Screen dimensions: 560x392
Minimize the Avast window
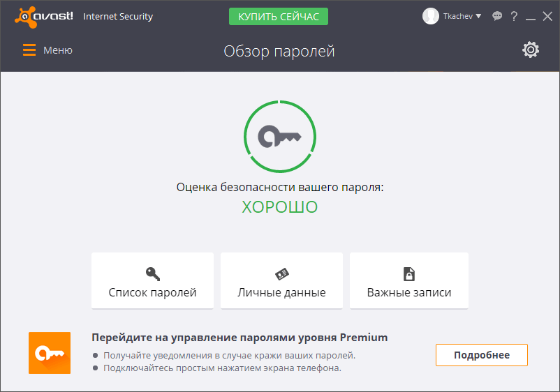[531, 19]
